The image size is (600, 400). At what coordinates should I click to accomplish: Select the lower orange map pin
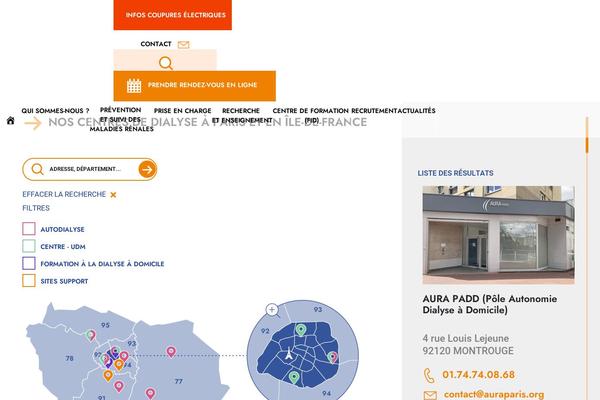click(x=108, y=376)
